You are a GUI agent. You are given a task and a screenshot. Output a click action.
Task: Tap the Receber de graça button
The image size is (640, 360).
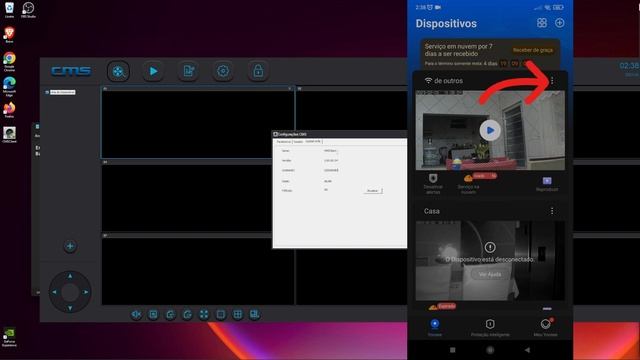[533, 50]
